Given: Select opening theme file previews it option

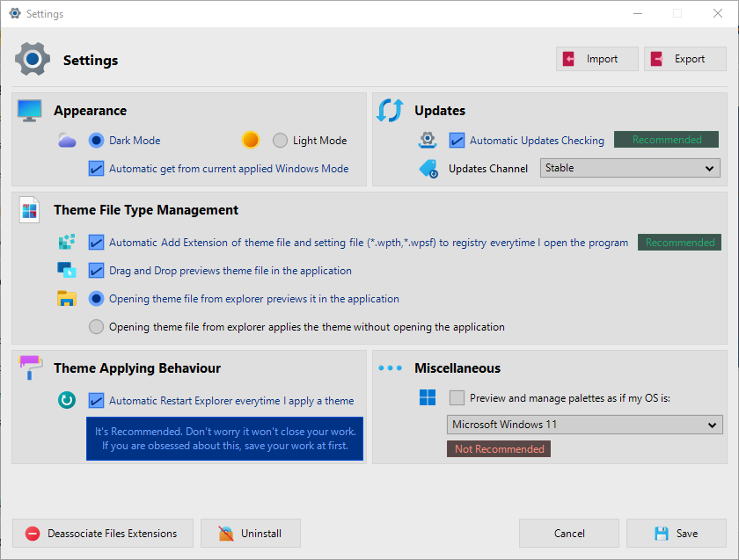Looking at the screenshot, I should [96, 299].
